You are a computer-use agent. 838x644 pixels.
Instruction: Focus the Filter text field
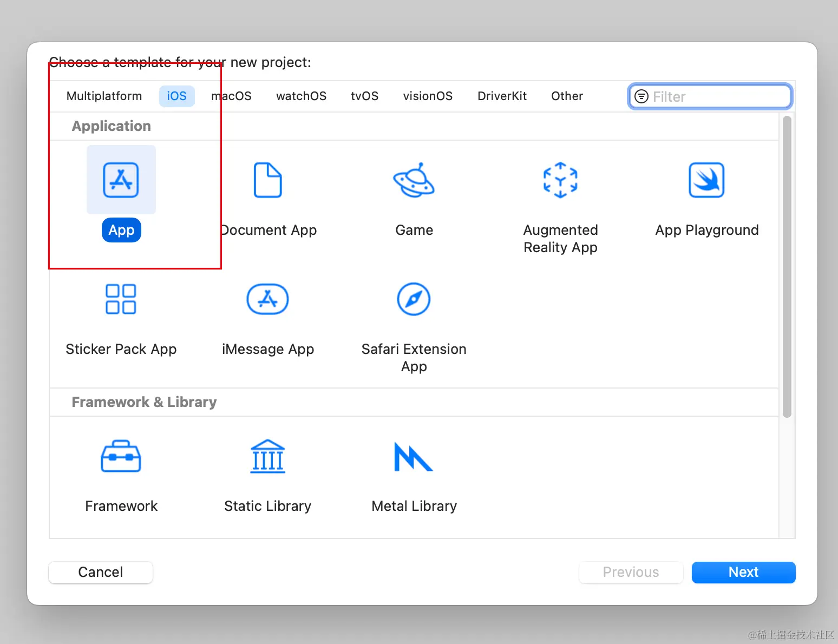tap(710, 96)
